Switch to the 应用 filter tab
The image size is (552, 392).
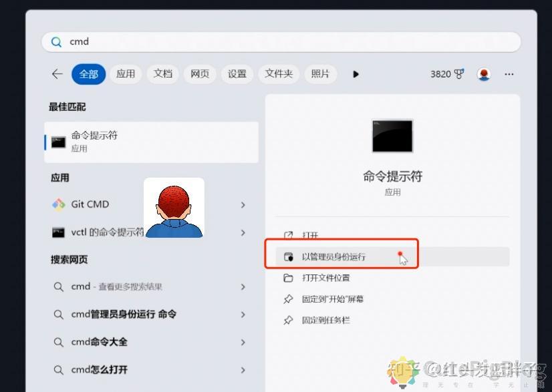pyautogui.click(x=126, y=74)
